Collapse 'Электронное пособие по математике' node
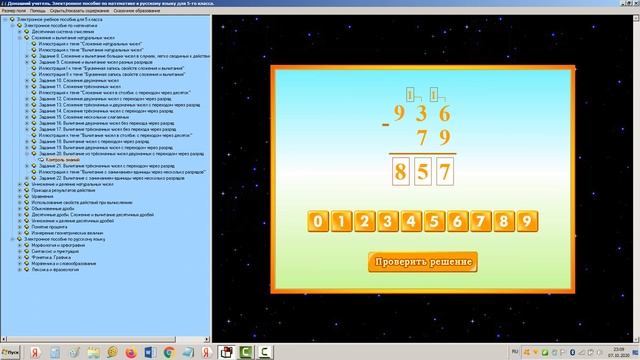 (x=12, y=25)
